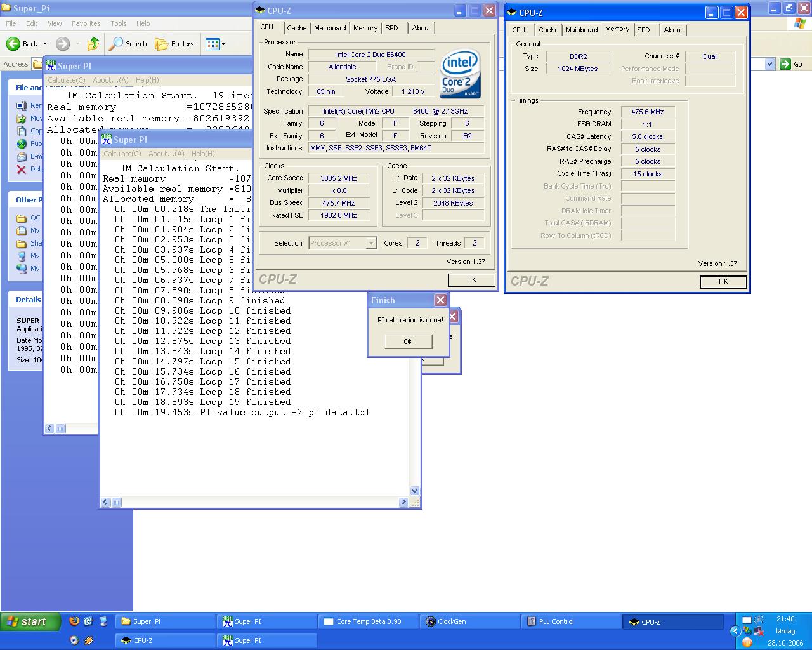Open the SPD tab in right CPU-Z window
The image size is (812, 650).
tap(644, 30)
